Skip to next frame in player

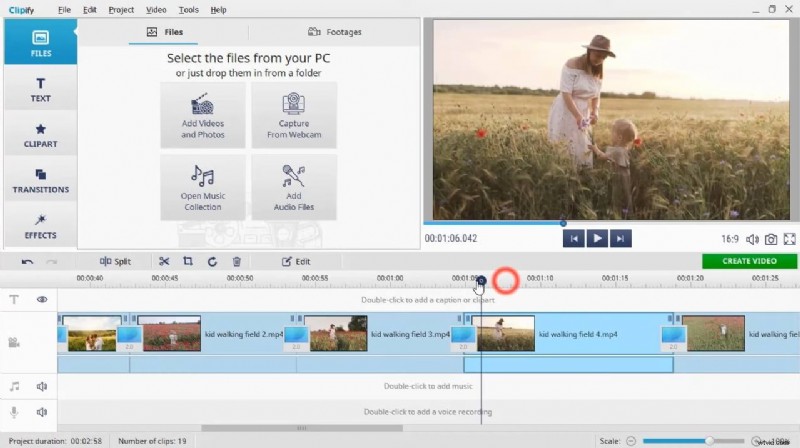[x=620, y=238]
